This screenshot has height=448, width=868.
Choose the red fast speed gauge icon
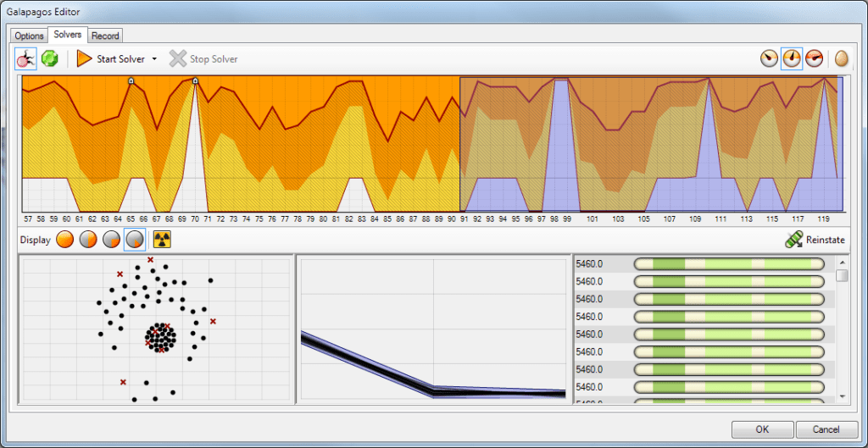pyautogui.click(x=814, y=59)
